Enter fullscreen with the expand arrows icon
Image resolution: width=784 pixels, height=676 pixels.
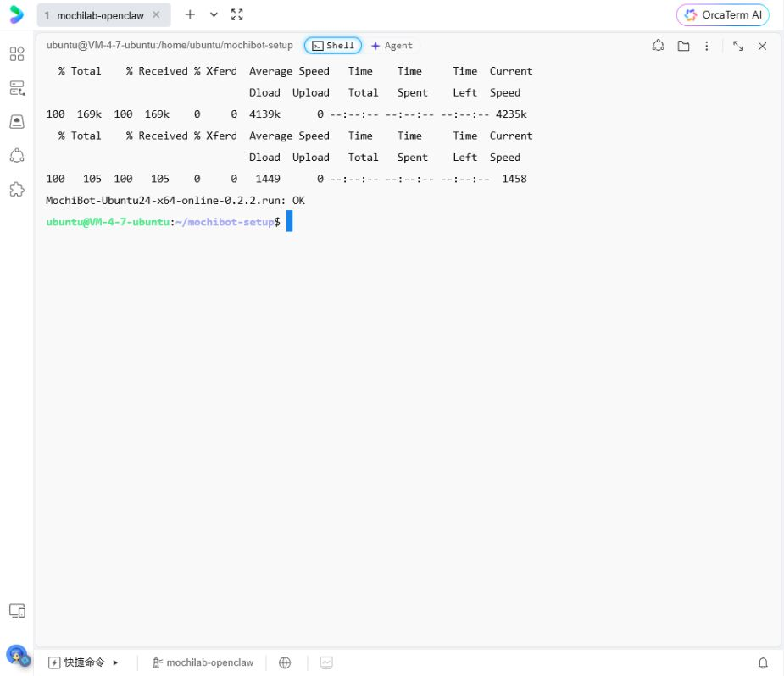coord(237,14)
